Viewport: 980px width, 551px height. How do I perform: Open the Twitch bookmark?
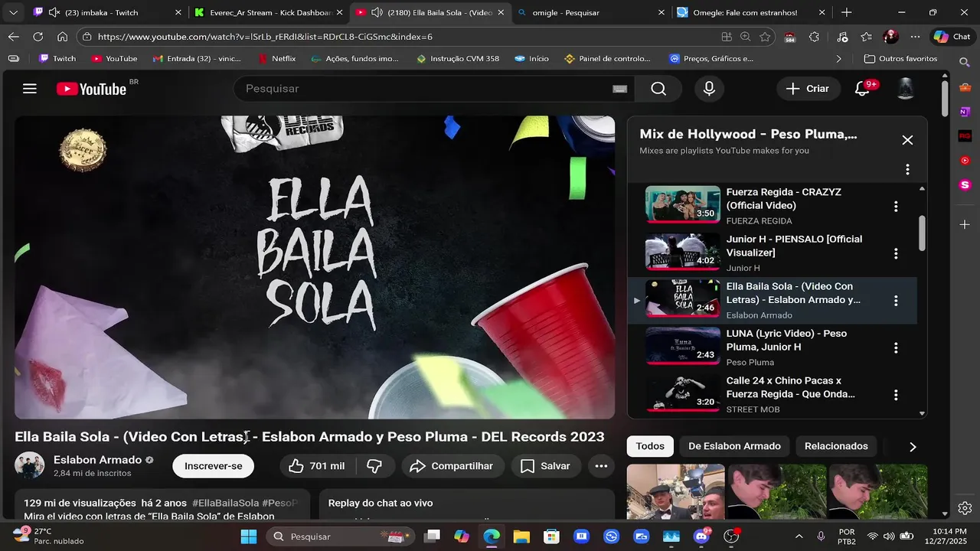click(57, 59)
